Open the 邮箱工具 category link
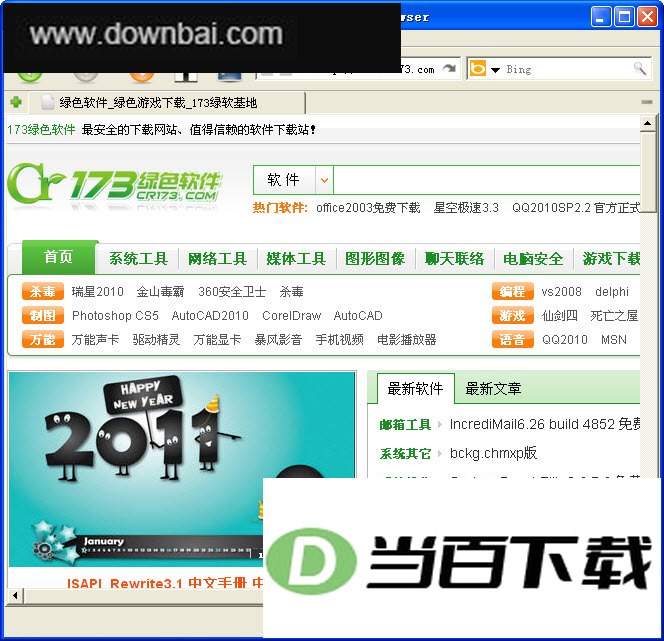The image size is (664, 641). 405,425
